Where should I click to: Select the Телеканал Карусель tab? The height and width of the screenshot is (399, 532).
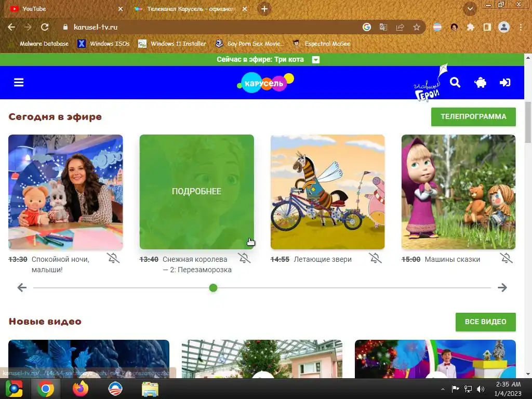pyautogui.click(x=190, y=9)
